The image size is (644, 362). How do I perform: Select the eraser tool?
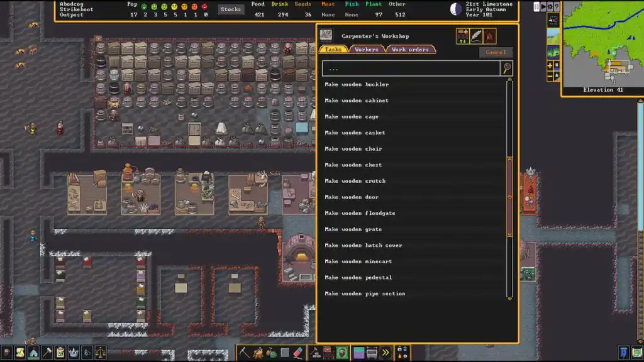(x=298, y=353)
